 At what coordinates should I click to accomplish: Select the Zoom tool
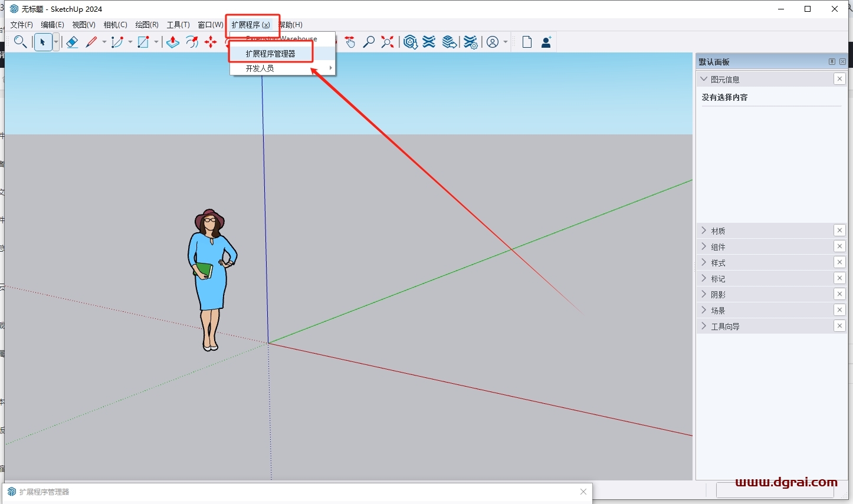[369, 42]
